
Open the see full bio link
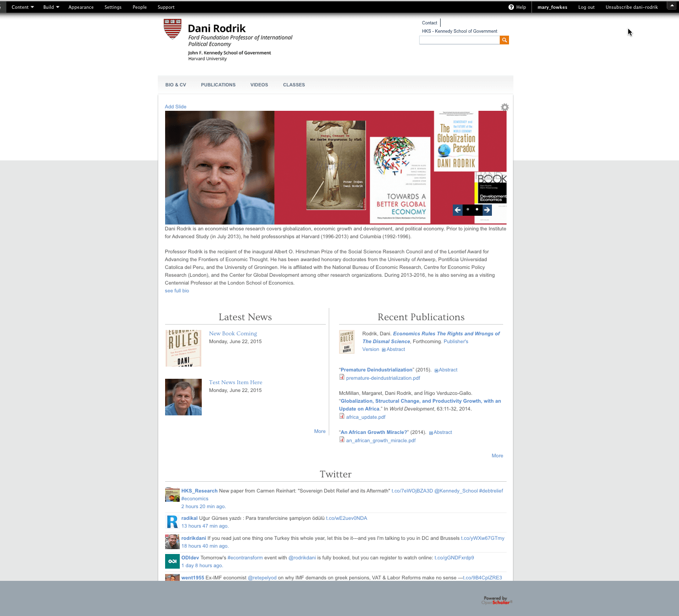click(177, 291)
